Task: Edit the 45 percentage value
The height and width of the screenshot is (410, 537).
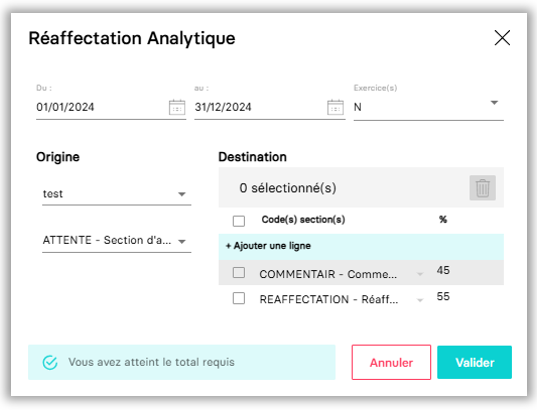Action: point(443,270)
